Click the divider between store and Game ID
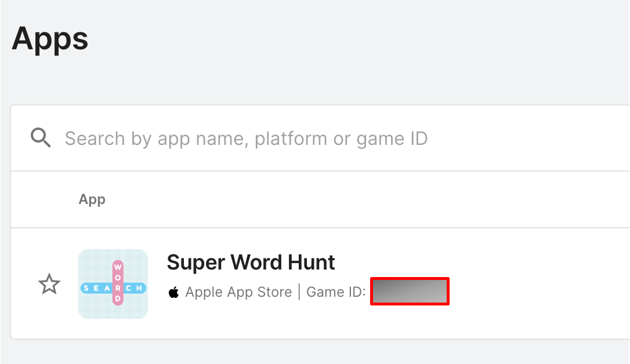This screenshot has height=364, width=630. click(299, 292)
